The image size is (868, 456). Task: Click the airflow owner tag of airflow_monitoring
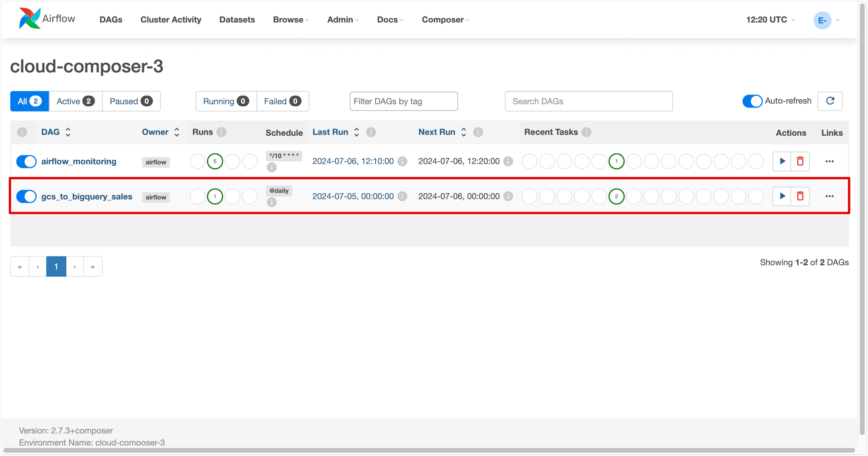pos(156,162)
